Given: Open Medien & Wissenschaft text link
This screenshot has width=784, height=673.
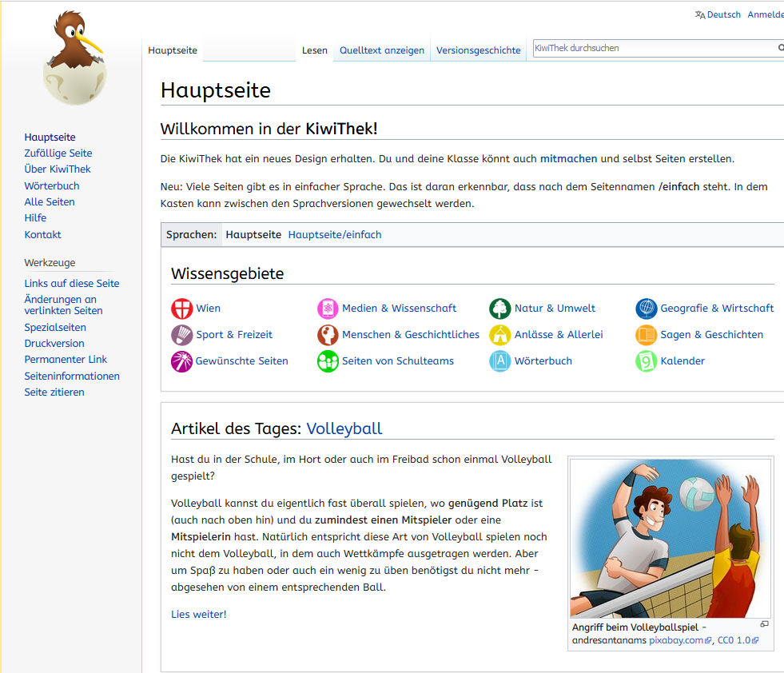Looking at the screenshot, I should click(399, 309).
